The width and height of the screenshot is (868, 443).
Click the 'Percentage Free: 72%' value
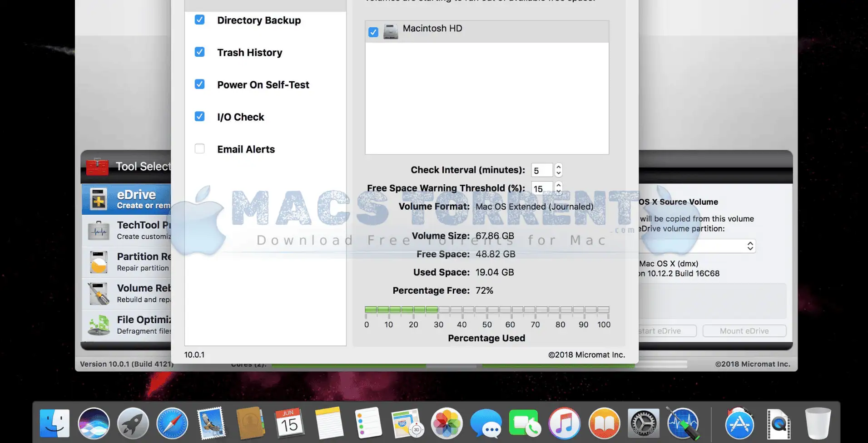point(484,290)
